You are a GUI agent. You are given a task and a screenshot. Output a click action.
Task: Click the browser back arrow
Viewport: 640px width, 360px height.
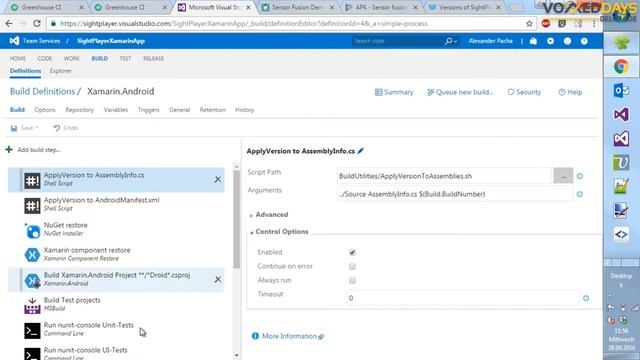pyautogui.click(x=9, y=24)
